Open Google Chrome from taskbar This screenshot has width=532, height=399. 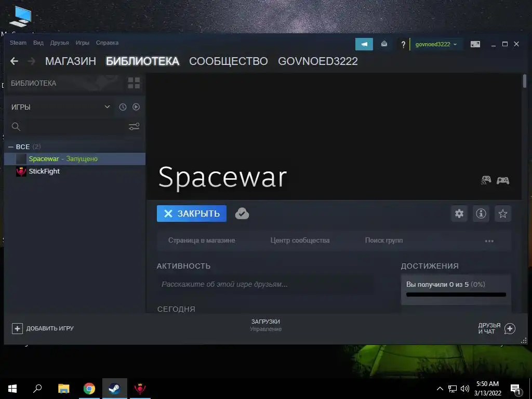[x=89, y=389]
